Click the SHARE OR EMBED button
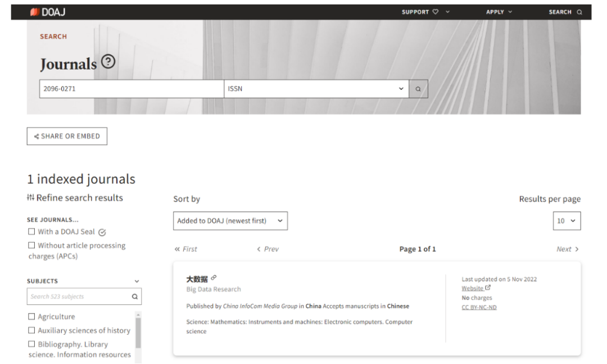The image size is (607, 364). point(67,136)
